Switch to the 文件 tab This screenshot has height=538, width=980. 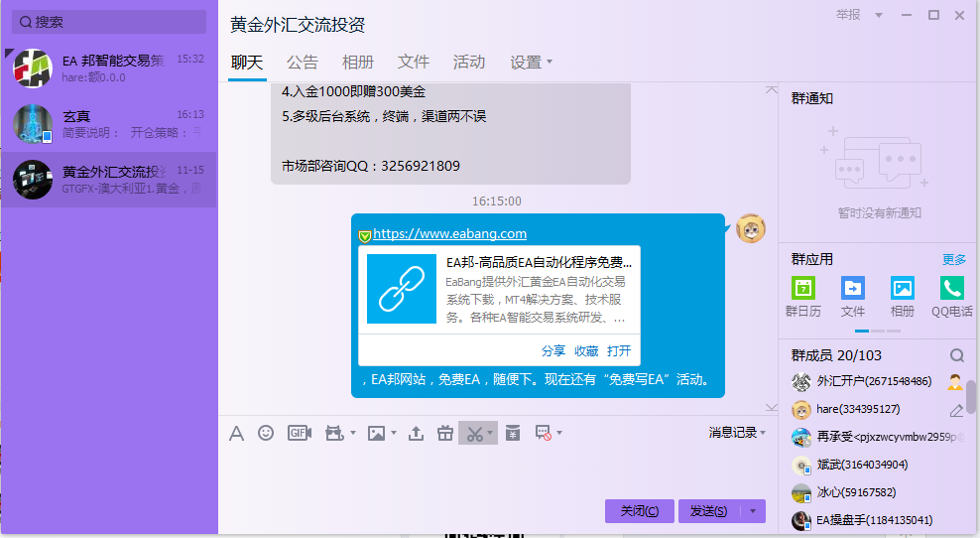(x=413, y=62)
